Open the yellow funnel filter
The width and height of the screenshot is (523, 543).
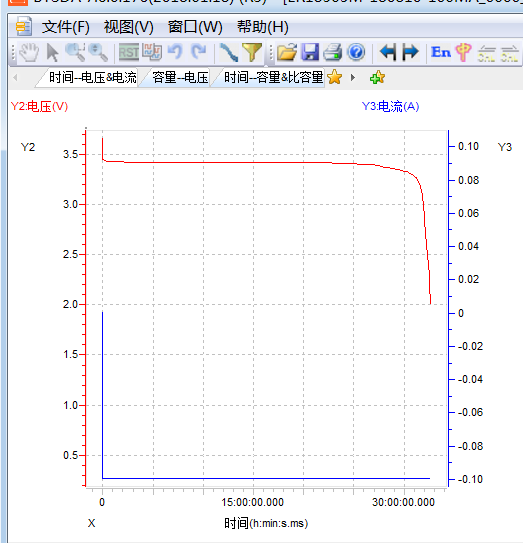pos(252,53)
